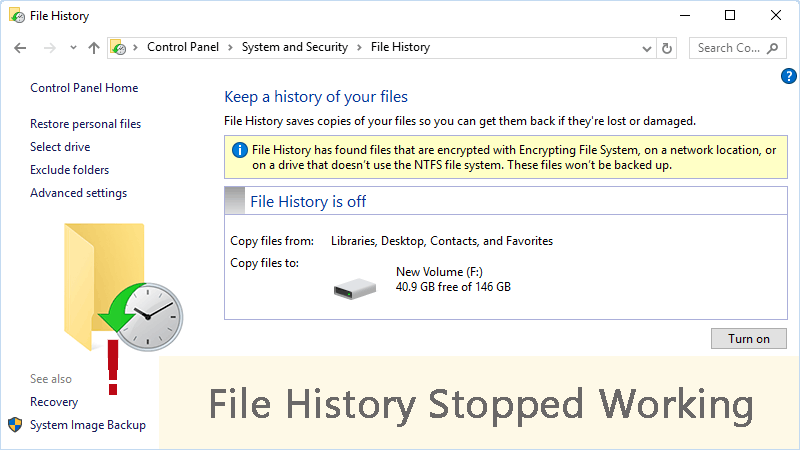Screen dimensions: 800x450
Task: Open the Help question mark icon
Action: pyautogui.click(x=788, y=76)
